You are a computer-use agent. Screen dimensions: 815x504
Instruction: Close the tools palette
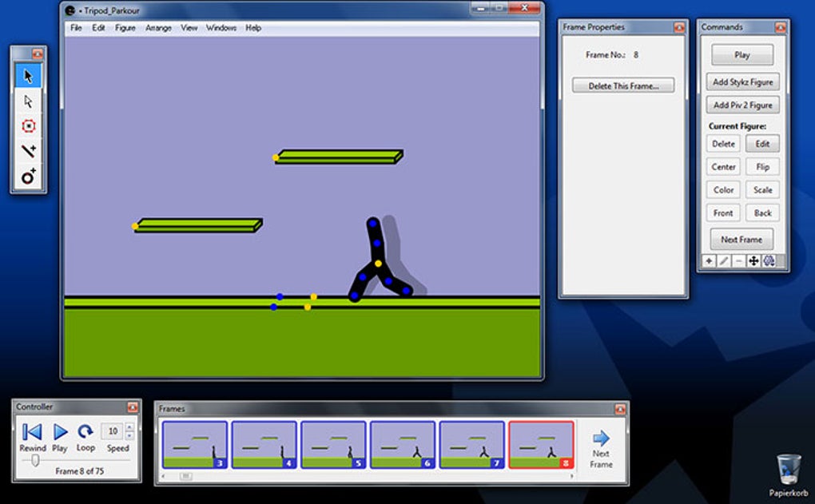pos(38,54)
